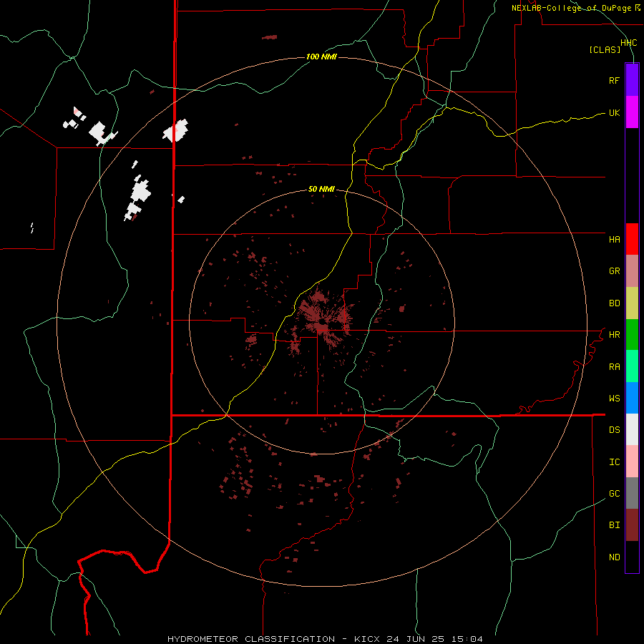Click the IC legend label
Viewport: 644px width, 644px height.
(614, 462)
